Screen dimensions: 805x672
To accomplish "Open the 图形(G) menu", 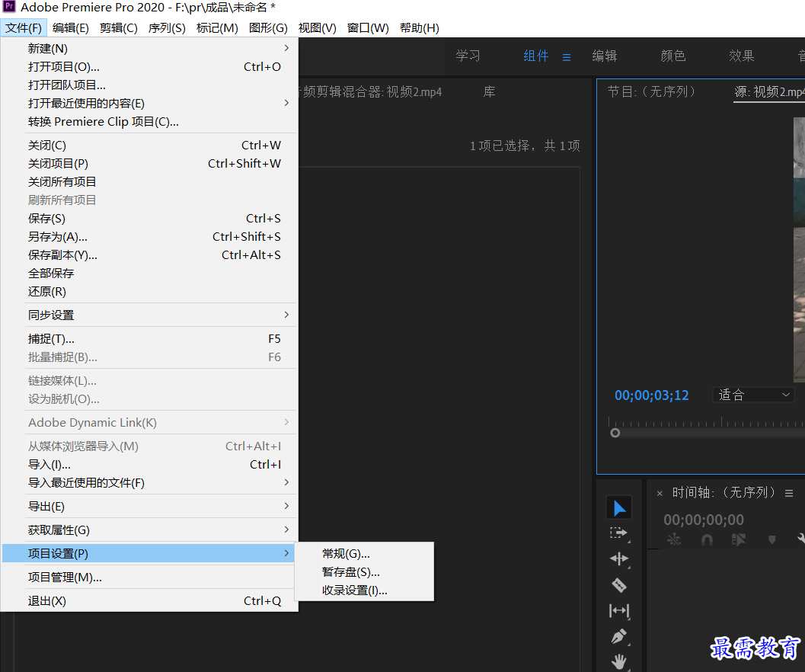I will 268,27.
